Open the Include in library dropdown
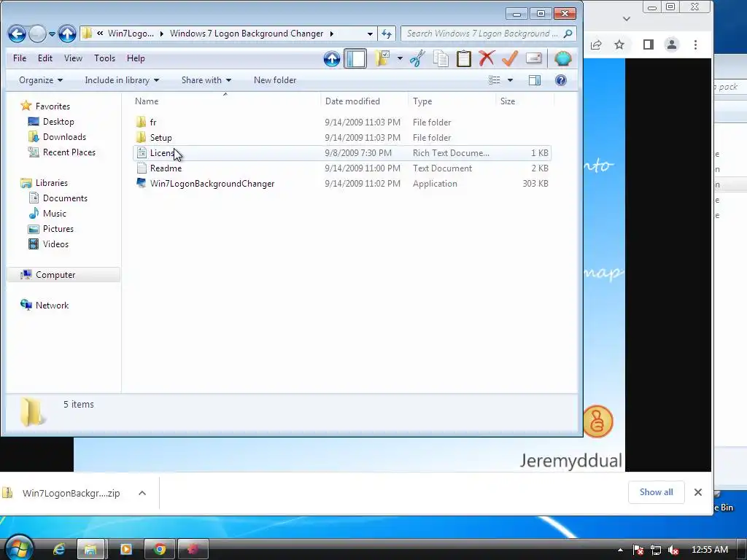 [x=122, y=80]
